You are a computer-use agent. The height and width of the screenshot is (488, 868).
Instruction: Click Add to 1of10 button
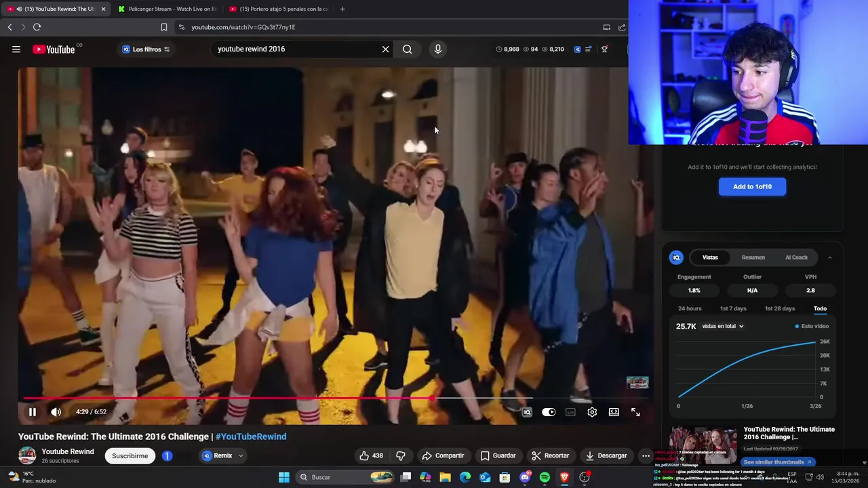click(752, 186)
